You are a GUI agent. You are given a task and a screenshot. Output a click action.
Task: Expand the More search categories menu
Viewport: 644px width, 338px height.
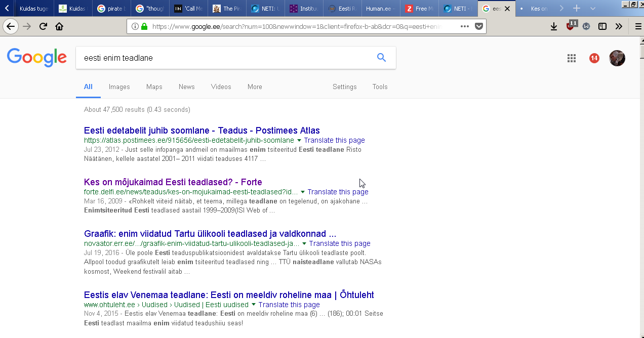(255, 87)
